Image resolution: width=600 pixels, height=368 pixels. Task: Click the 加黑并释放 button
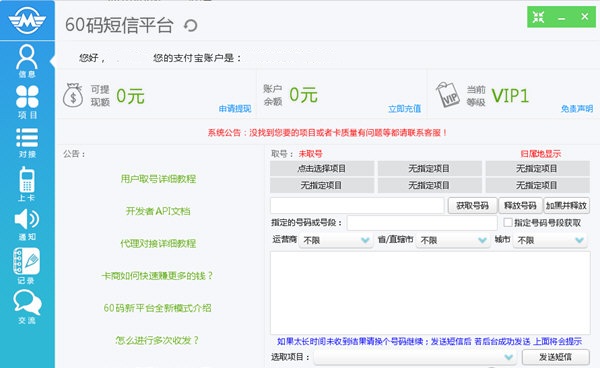coord(566,205)
